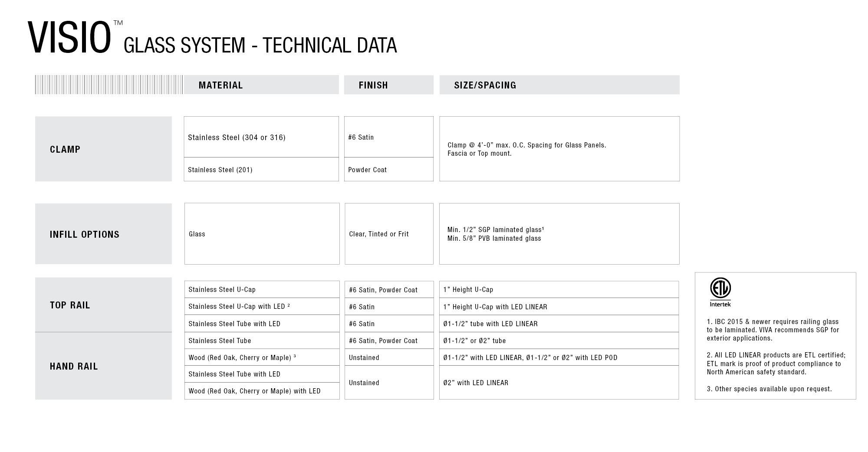Click the Ø2" with LED LINEAR cell
Screen dimensions: 868x452
click(x=476, y=383)
